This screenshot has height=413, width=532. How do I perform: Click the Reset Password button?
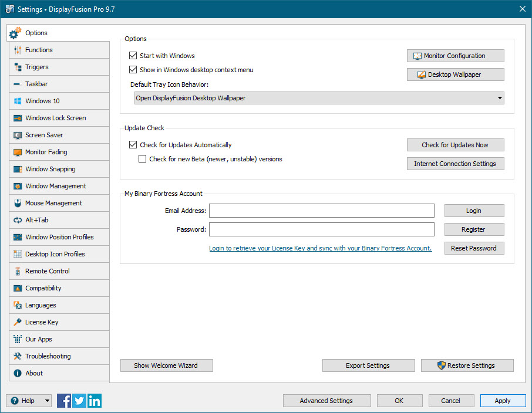[x=474, y=248]
